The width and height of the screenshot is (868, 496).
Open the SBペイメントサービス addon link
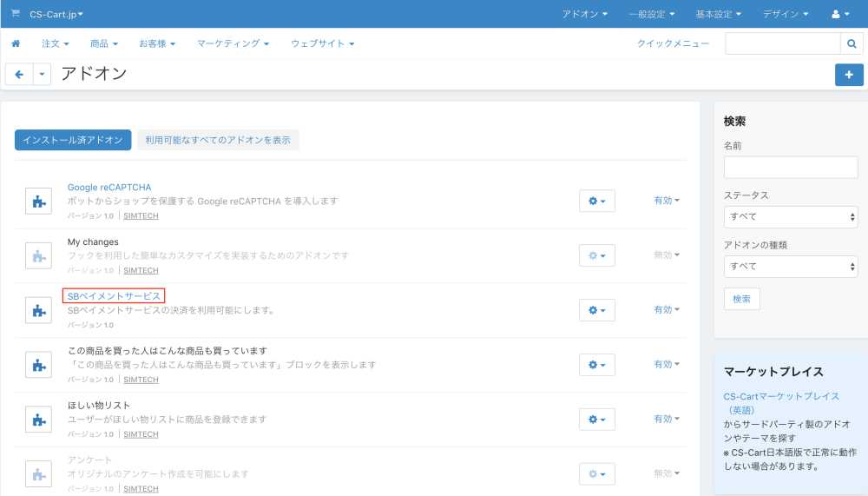tap(114, 296)
